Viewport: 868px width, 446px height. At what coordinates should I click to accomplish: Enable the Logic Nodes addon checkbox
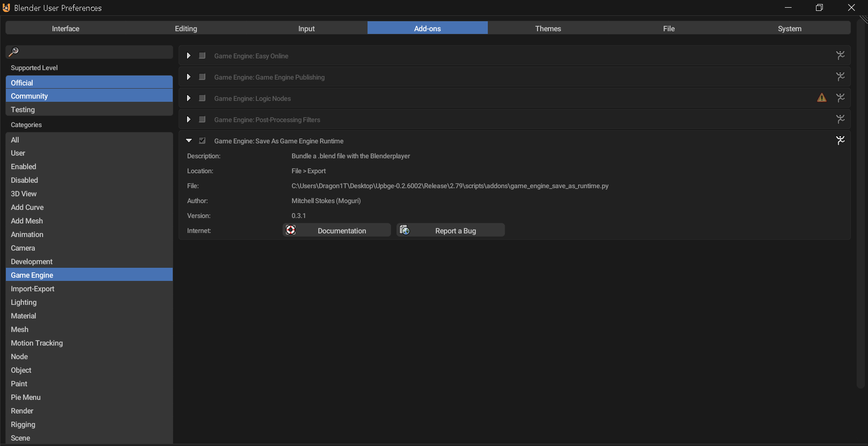point(202,98)
